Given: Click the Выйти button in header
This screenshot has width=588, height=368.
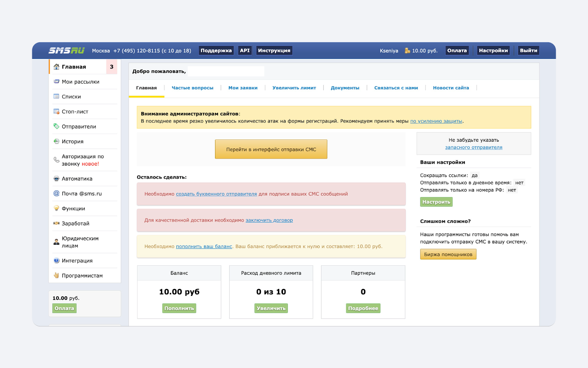Looking at the screenshot, I should (528, 50).
